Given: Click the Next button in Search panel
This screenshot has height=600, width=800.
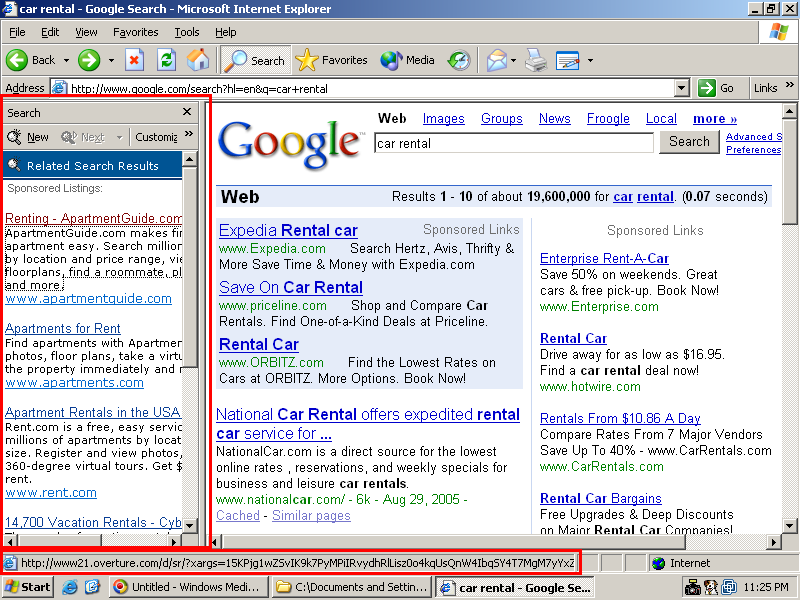Looking at the screenshot, I should 83,137.
